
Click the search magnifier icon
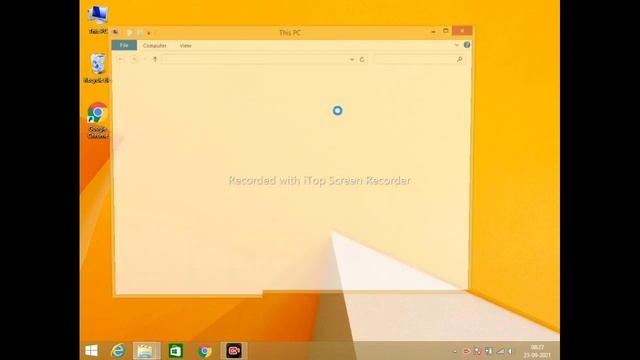tap(460, 60)
